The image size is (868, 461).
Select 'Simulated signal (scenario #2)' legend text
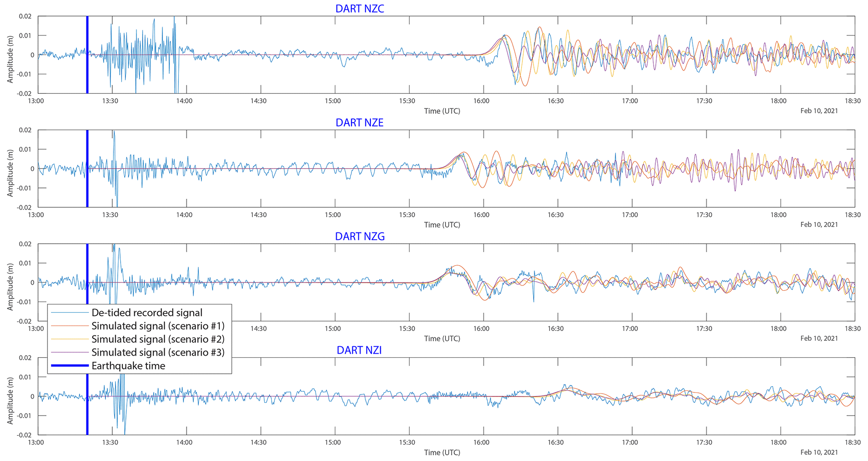point(158,339)
